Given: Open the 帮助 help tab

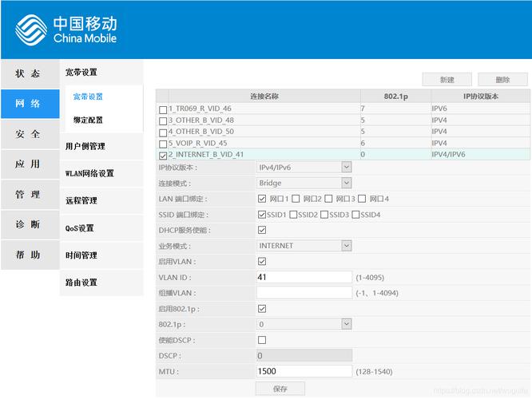Looking at the screenshot, I should tap(30, 255).
